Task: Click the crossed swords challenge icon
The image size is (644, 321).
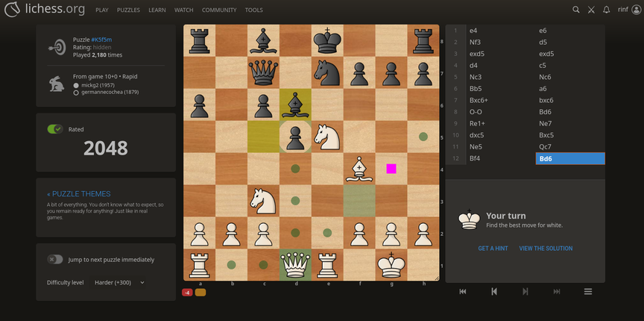Action: (591, 10)
